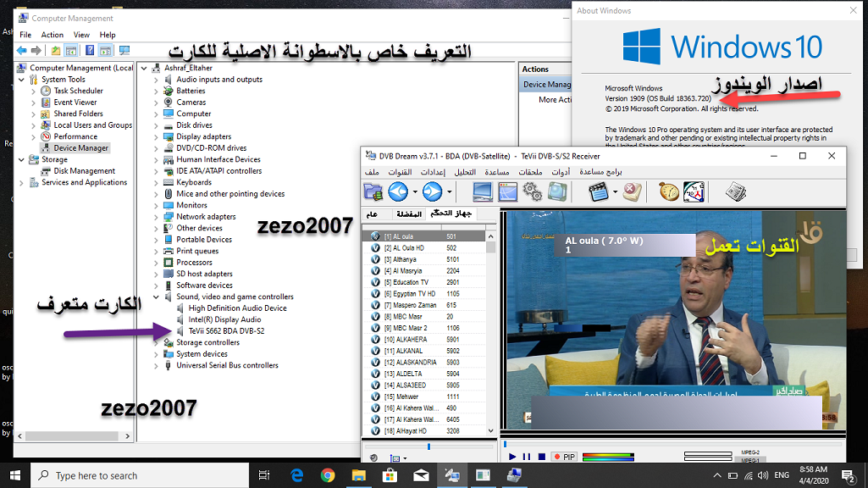The height and width of the screenshot is (488, 868).
Task: Collapse the System Tools tree node
Action: (21, 80)
